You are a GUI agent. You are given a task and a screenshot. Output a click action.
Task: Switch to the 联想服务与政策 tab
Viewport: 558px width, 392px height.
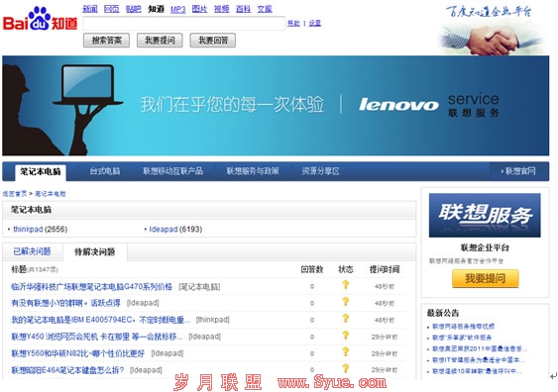coord(253,171)
